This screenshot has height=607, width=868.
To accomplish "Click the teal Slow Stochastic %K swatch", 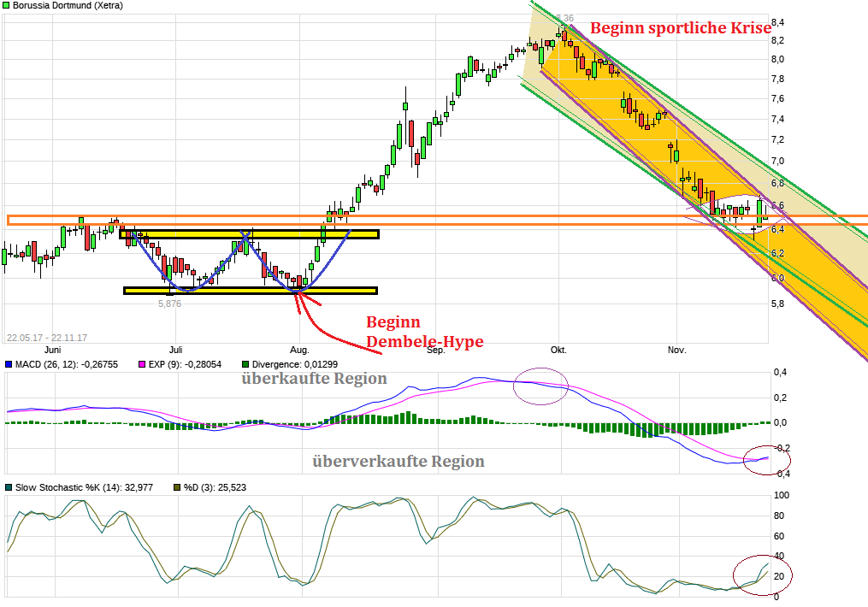I will (x=9, y=487).
